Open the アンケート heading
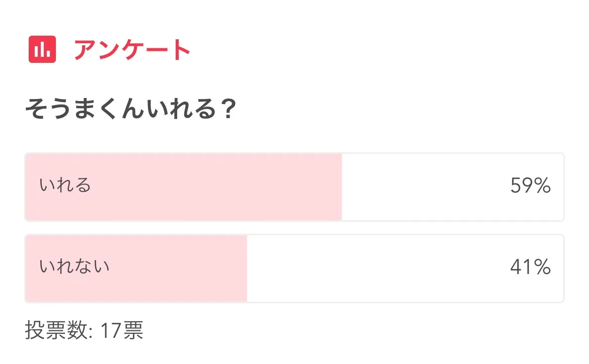 tap(132, 50)
